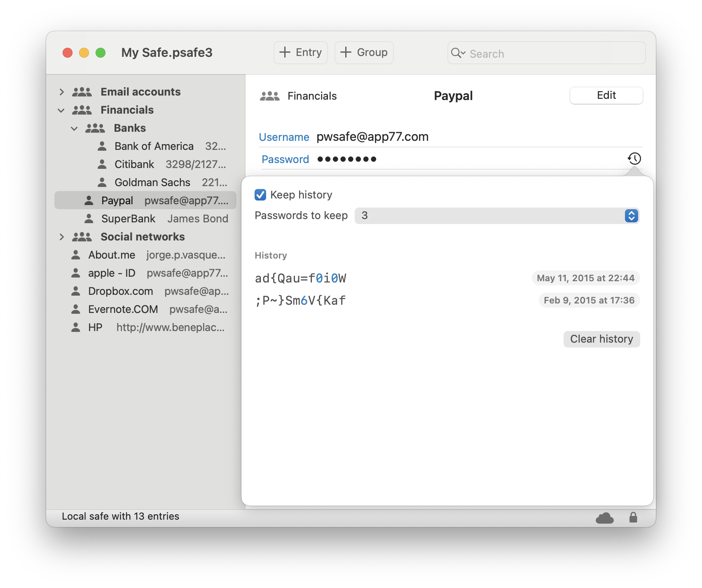The image size is (702, 588).
Task: Click history password ad{Qau=f0i0W
Action: click(x=301, y=278)
